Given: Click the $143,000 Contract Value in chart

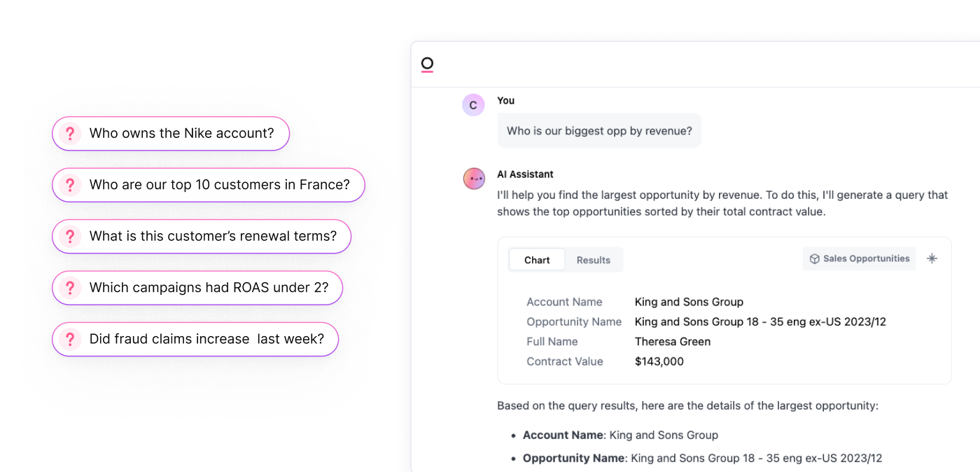Looking at the screenshot, I should tap(659, 361).
